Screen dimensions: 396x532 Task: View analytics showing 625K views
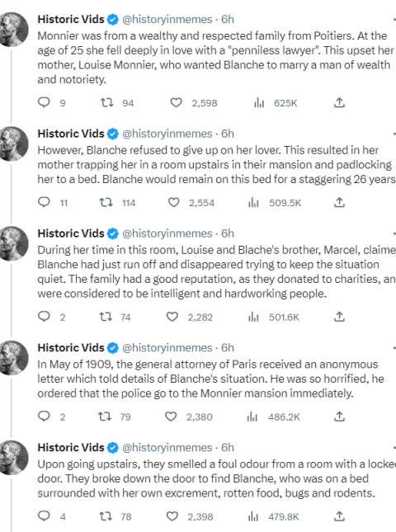(x=275, y=103)
